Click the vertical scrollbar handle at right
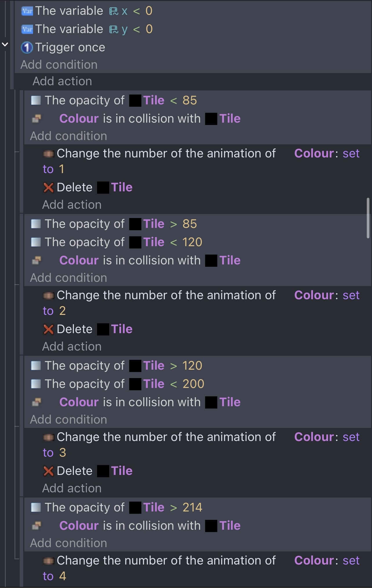The image size is (372, 588). pyautogui.click(x=368, y=218)
